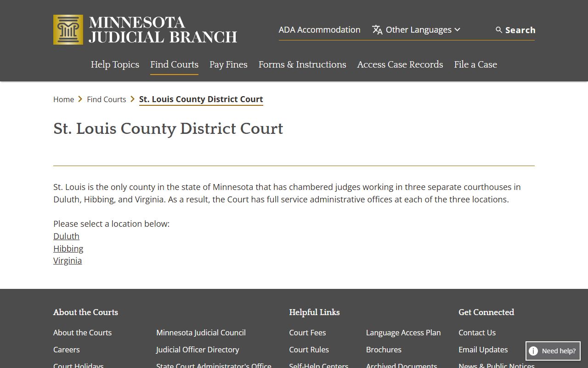Open the Court Rules link
This screenshot has width=588, height=368.
tap(309, 350)
